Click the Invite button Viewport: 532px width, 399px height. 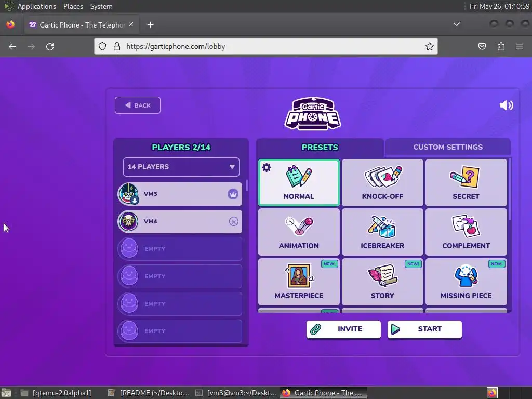(x=343, y=329)
